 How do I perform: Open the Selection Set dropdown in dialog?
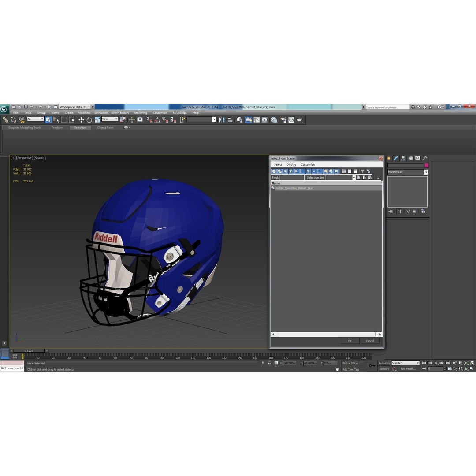(x=353, y=178)
